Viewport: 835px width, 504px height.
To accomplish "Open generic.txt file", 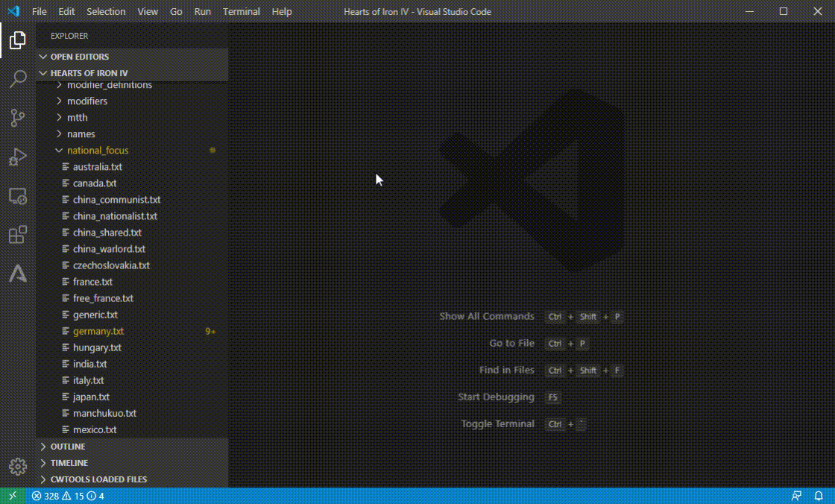I will tap(132, 315).
